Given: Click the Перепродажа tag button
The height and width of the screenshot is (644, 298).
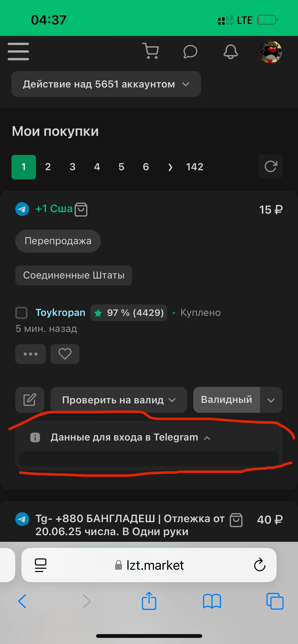Looking at the screenshot, I should pyautogui.click(x=58, y=241).
